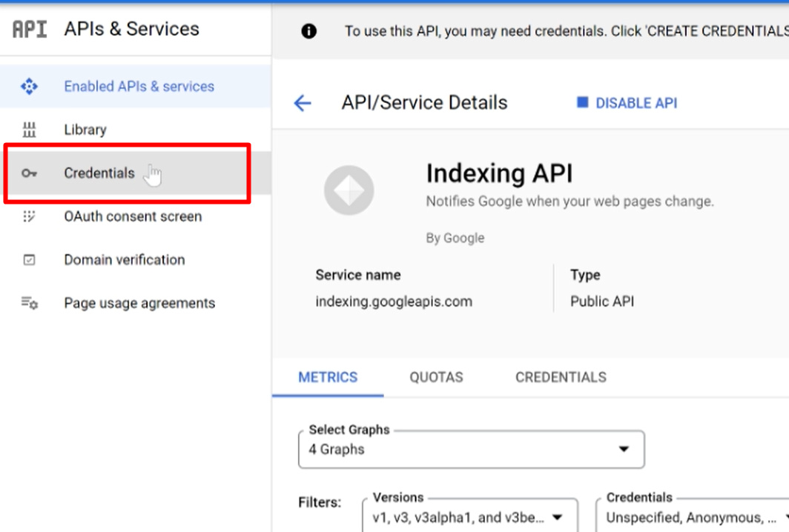
Task: Click the Library shelf icon
Action: click(29, 130)
